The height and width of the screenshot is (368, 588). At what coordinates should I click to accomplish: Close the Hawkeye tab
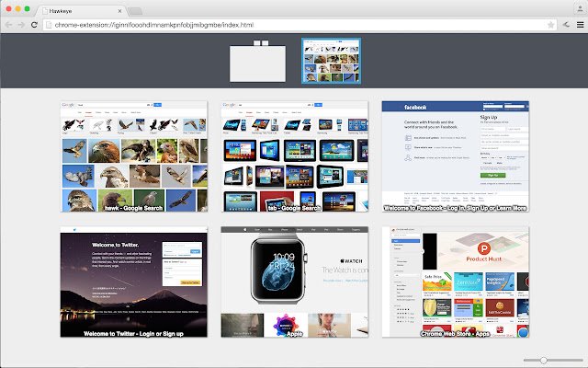point(119,11)
